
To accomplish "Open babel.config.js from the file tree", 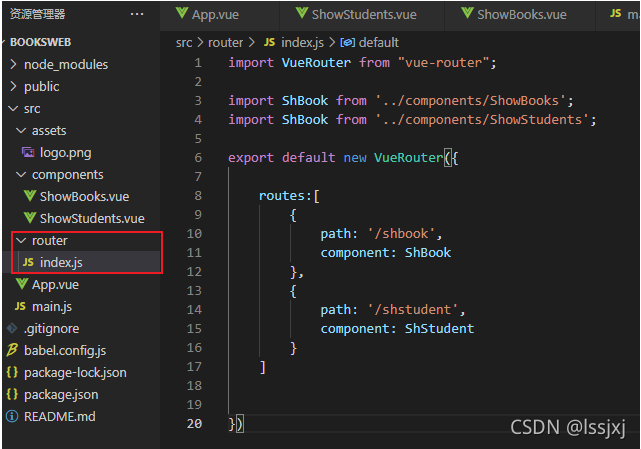I will pos(65,350).
